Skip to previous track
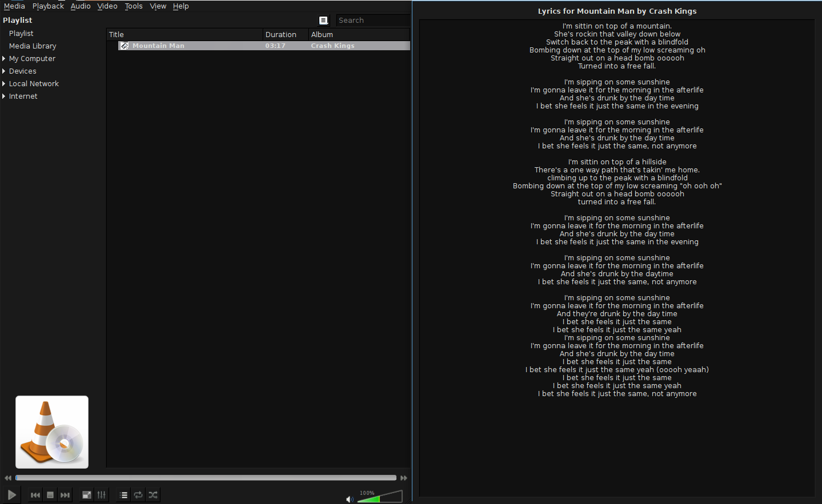The width and height of the screenshot is (822, 504). (35, 495)
